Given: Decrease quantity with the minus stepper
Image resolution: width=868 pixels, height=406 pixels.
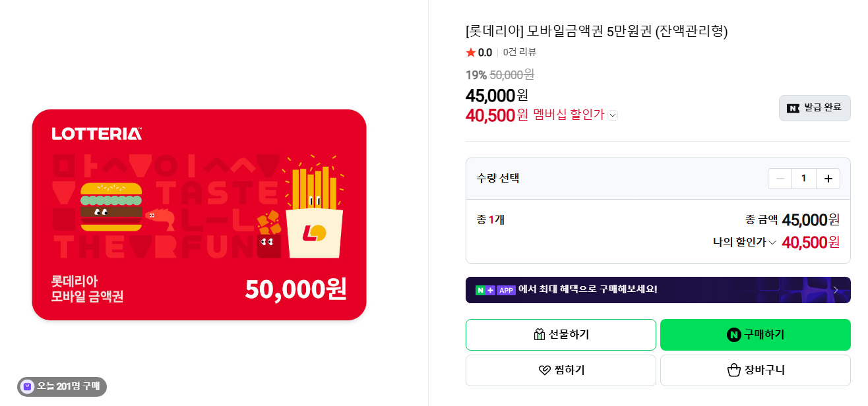Looking at the screenshot, I should click(x=780, y=178).
